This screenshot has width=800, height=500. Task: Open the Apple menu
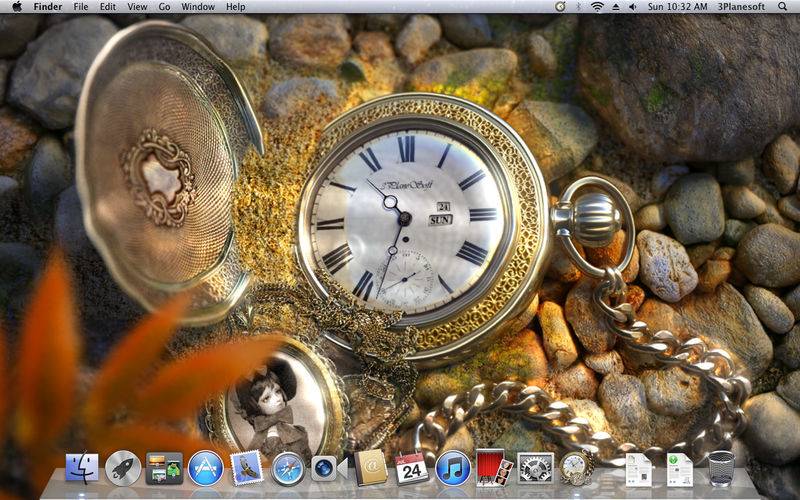click(16, 7)
